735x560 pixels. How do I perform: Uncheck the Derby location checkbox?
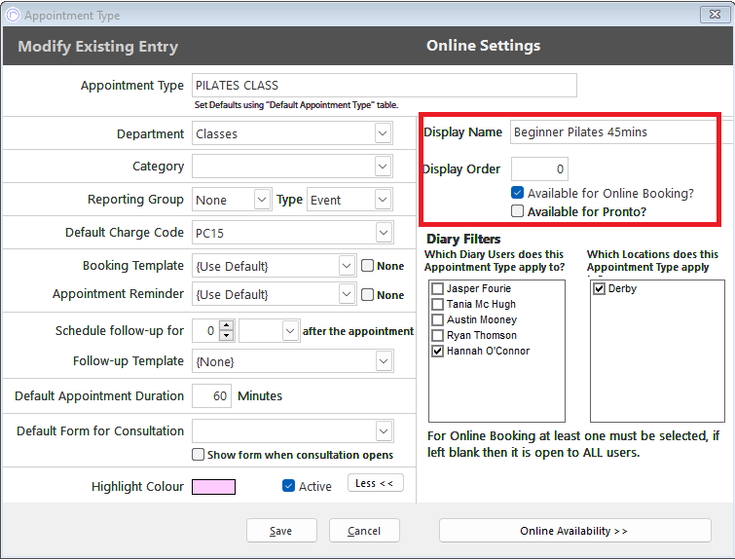[x=599, y=288]
